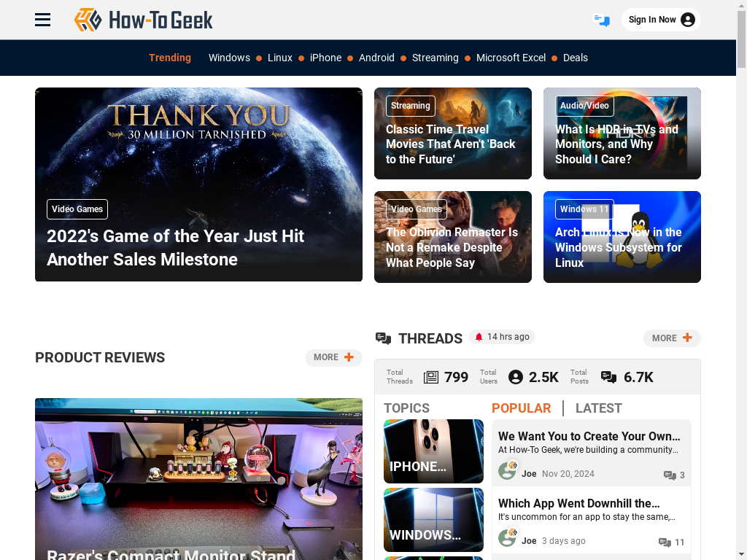Open Which App Went Downhill thread
This screenshot has height=560, width=747.
pos(578,503)
